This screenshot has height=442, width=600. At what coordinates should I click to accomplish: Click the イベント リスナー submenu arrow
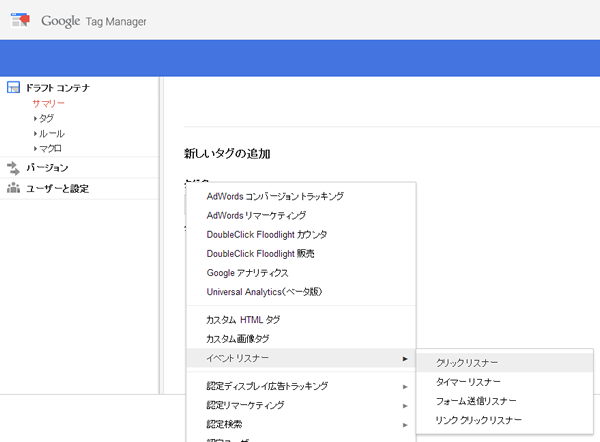click(x=405, y=359)
